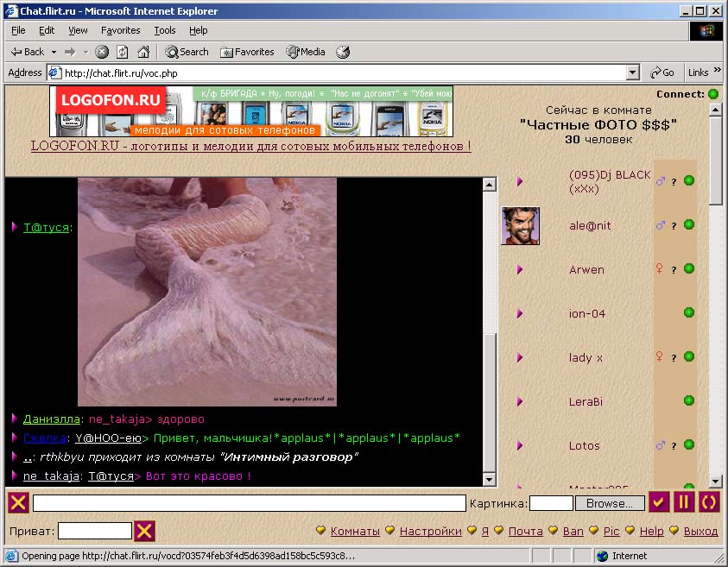The height and width of the screenshot is (567, 728).
Task: Click the question mark for (095)Dj BLACK
Action: [x=674, y=182]
